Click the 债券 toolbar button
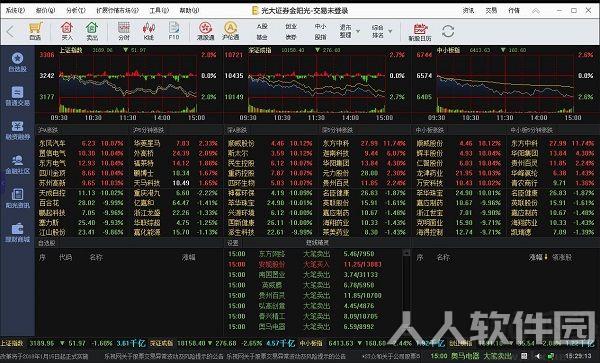The width and height of the screenshot is (600, 363). pos(291,37)
